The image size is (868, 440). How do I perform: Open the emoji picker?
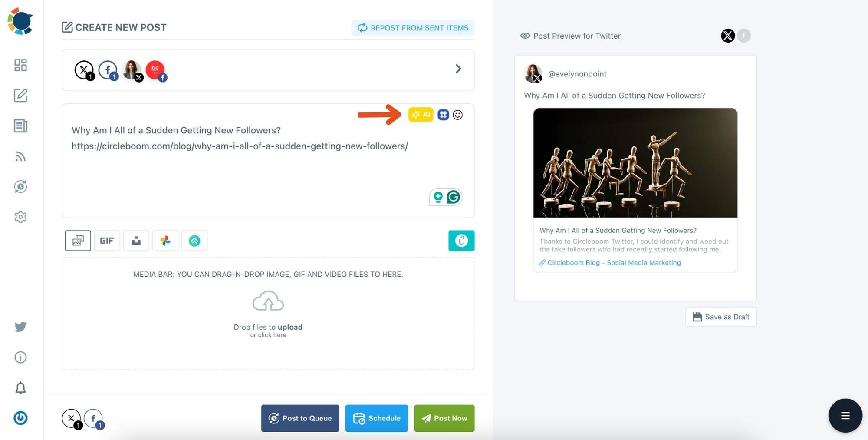pyautogui.click(x=458, y=115)
